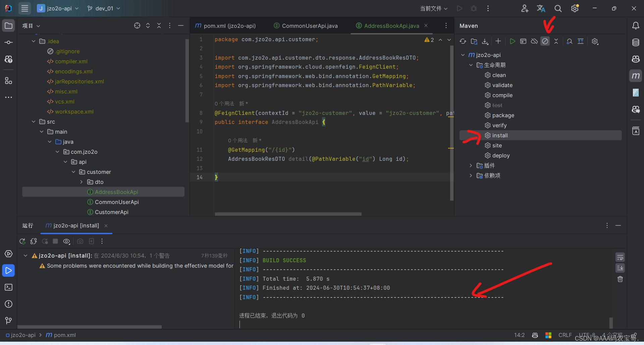Open IDE settings gear in title bar
Screen dimensions: 644x345
(575, 8)
